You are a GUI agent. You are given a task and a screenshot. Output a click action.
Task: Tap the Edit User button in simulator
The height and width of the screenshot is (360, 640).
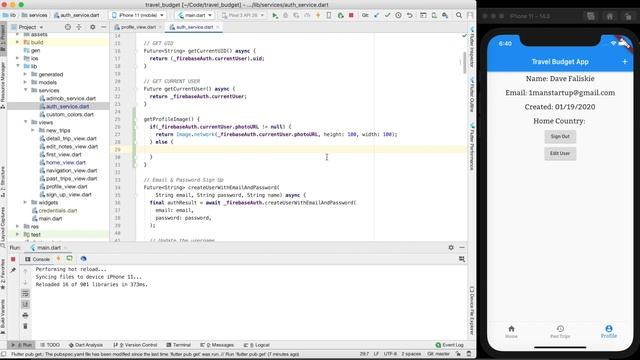coord(560,153)
